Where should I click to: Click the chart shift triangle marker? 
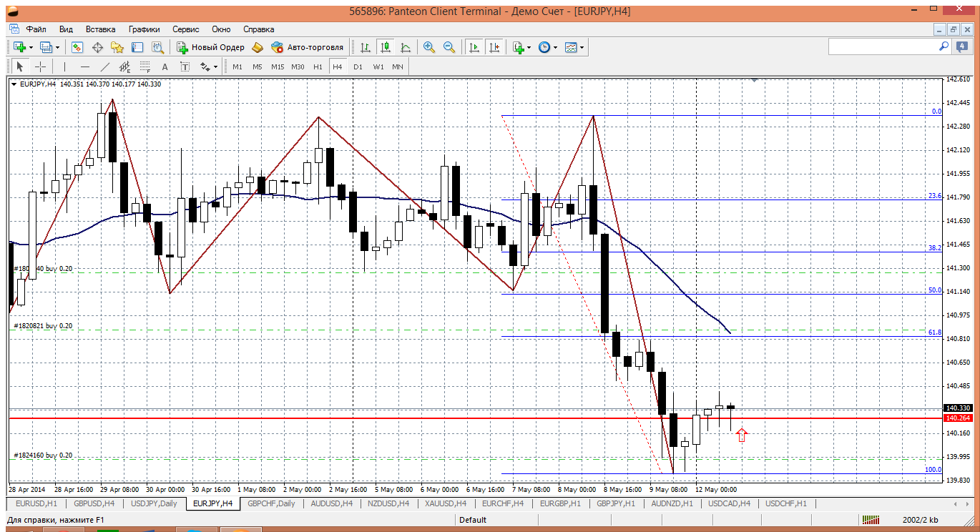(x=753, y=82)
